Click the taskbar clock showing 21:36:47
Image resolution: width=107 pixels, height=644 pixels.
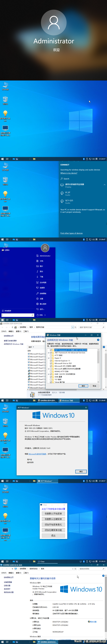tap(102, 239)
